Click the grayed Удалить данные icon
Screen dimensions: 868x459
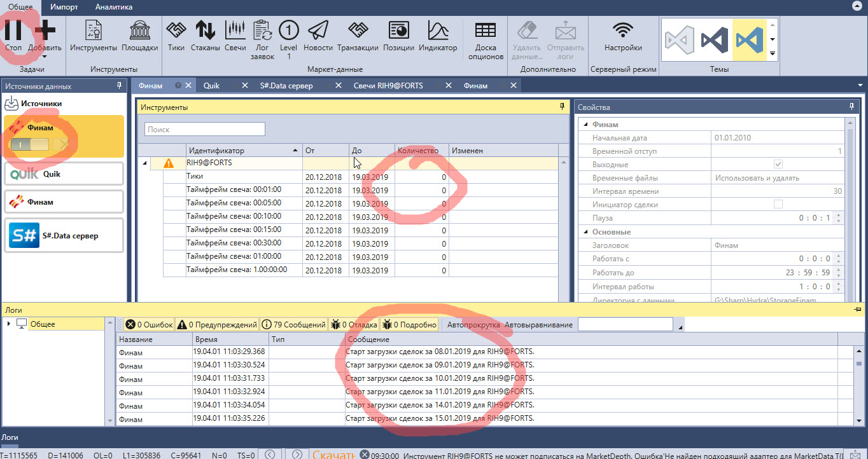(526, 30)
